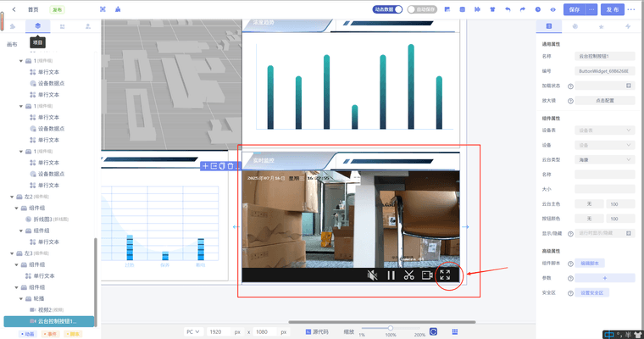Viewport: 644px width, 339px height.
Task: Click the 动画 tag at bottom left
Action: pos(28,334)
